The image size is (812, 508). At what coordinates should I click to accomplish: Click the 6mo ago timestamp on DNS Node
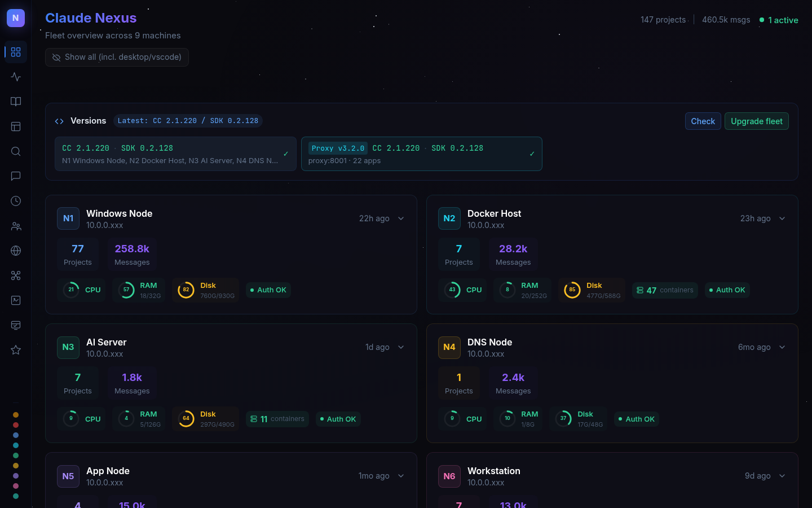pyautogui.click(x=754, y=347)
